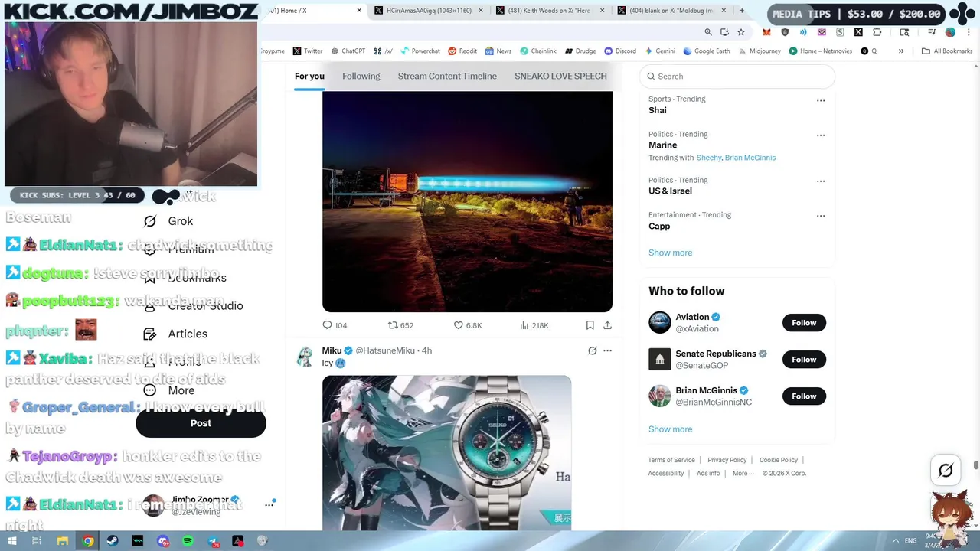980x551 pixels.
Task: Open the browser Extensions puzzle icon
Action: tap(877, 32)
